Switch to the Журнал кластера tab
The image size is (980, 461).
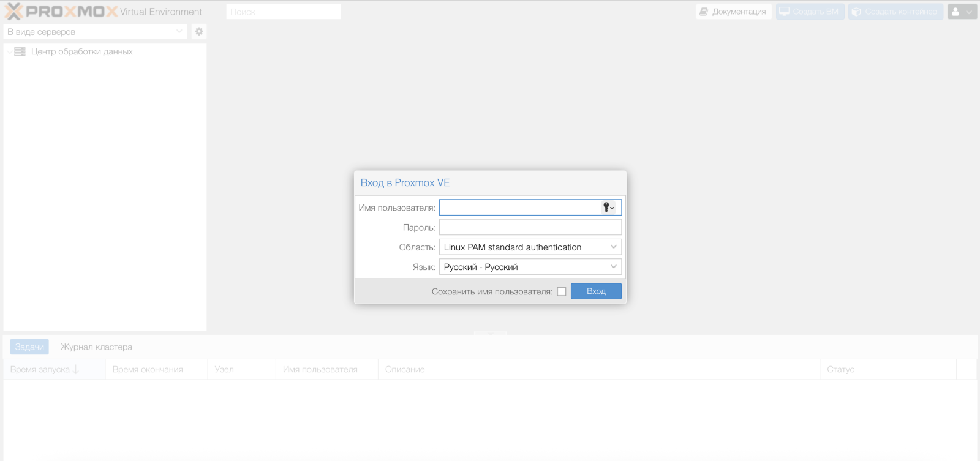(x=96, y=347)
